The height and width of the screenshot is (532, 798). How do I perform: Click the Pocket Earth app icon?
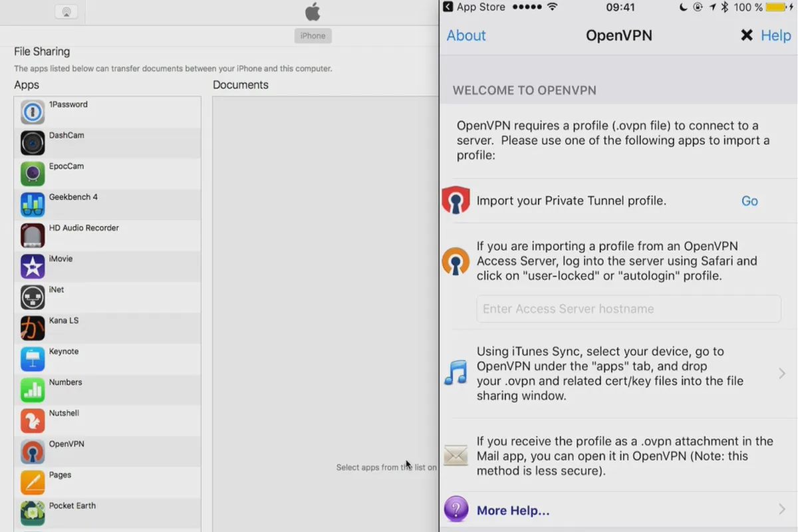pyautogui.click(x=33, y=513)
